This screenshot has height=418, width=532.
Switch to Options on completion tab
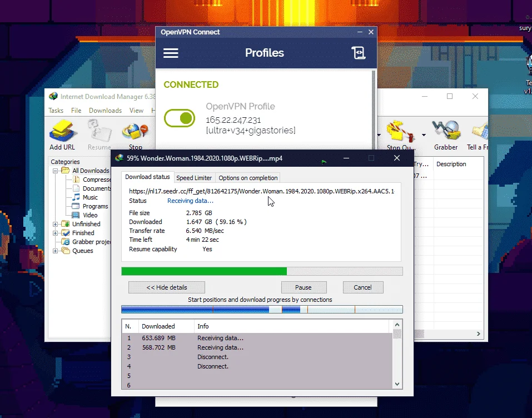(248, 178)
